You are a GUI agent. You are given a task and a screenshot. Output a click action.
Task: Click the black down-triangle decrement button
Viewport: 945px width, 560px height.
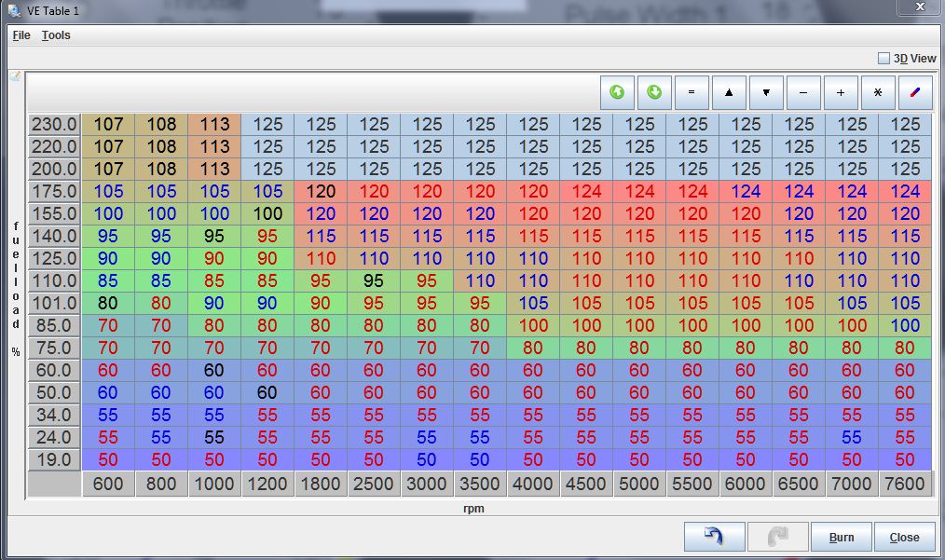coord(766,93)
